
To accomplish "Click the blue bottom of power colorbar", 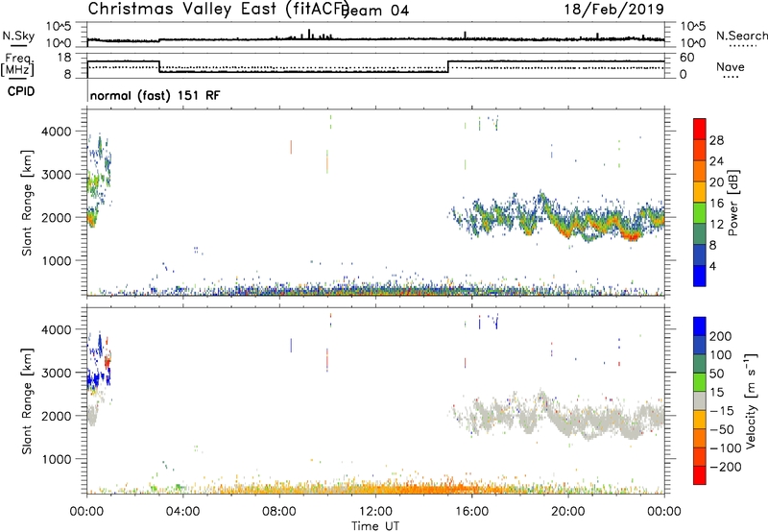I will pyautogui.click(x=700, y=276).
